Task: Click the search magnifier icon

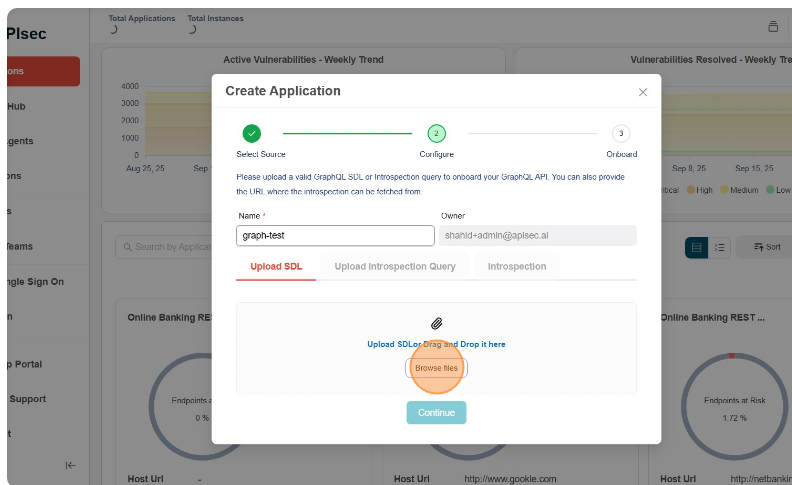Action: (x=125, y=247)
